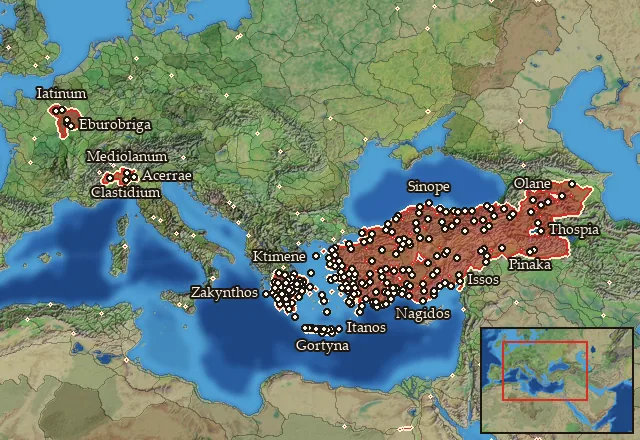
Task: Click the Gortyna city label
Action: click(x=322, y=346)
